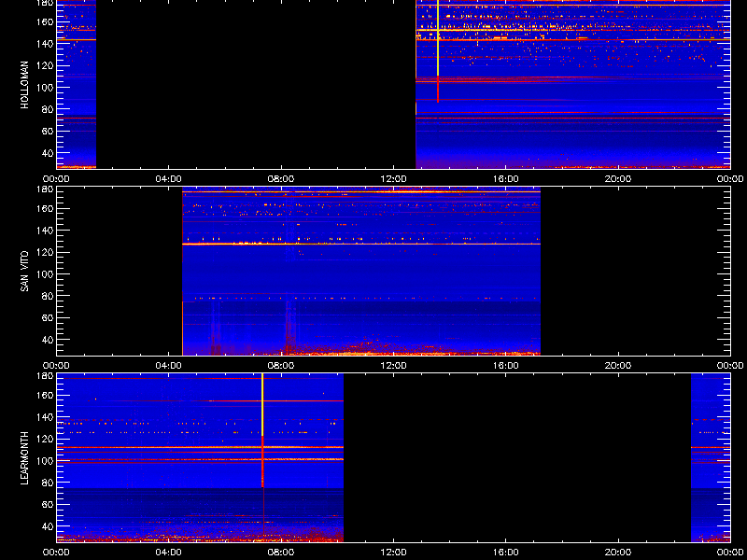Click the 140 frequency label on San Vito axis

point(44,230)
